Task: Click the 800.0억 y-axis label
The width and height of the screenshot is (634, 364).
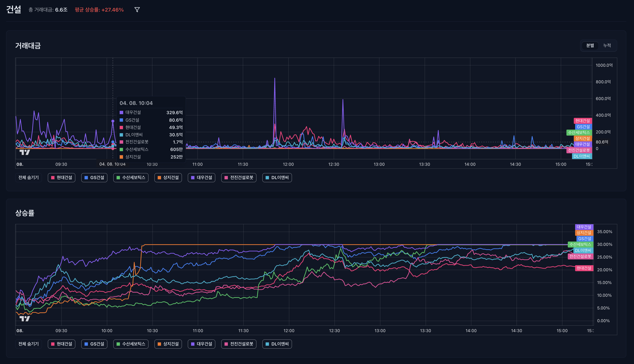Action: [x=603, y=82]
